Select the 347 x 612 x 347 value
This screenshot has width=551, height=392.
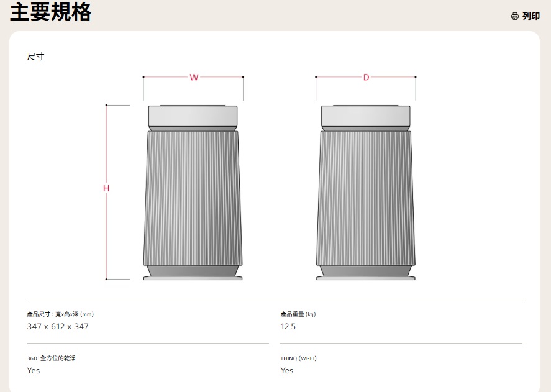(x=58, y=327)
